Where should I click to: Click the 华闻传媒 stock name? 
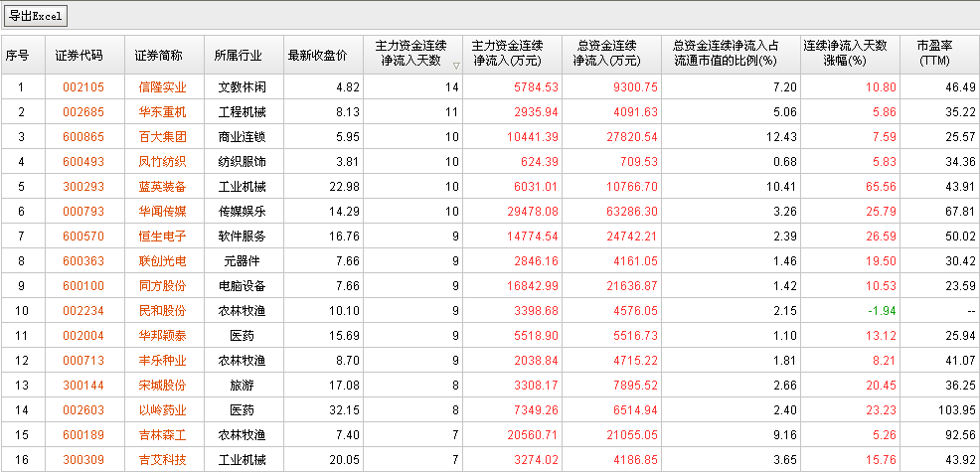[162, 211]
